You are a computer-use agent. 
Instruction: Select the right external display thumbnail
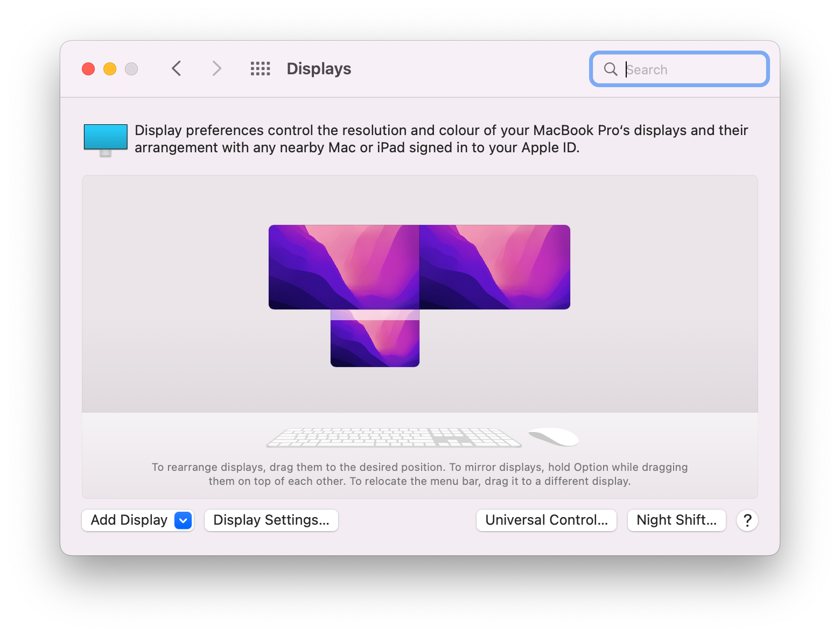[494, 266]
